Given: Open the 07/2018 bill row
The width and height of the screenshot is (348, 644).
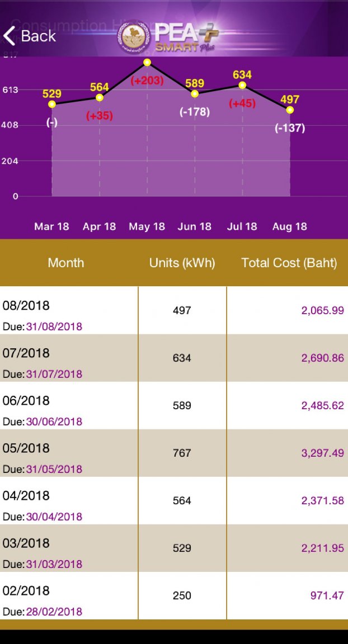Looking at the screenshot, I should [x=174, y=358].
